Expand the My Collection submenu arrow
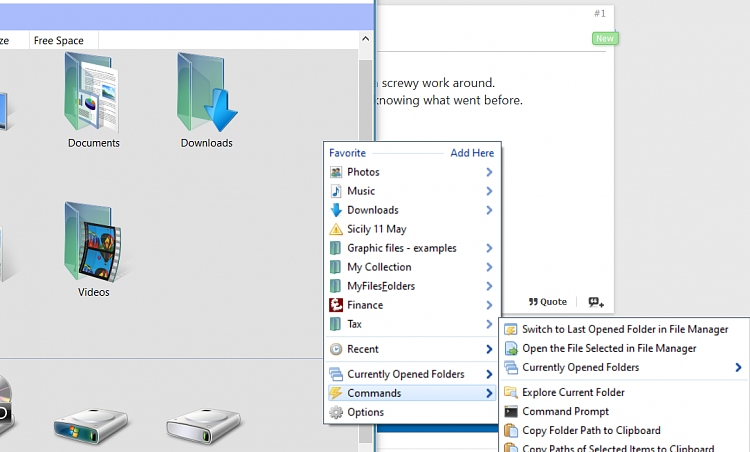 [489, 267]
